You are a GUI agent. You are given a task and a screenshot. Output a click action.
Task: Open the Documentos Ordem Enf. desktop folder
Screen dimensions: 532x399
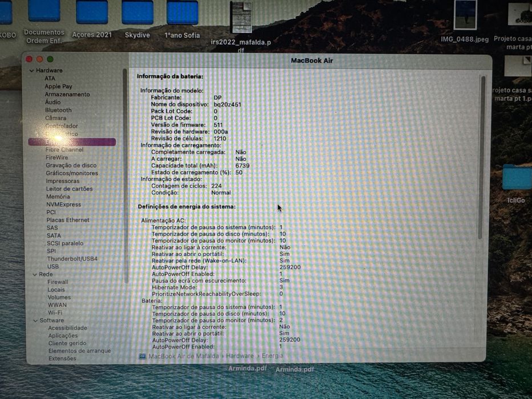click(44, 22)
